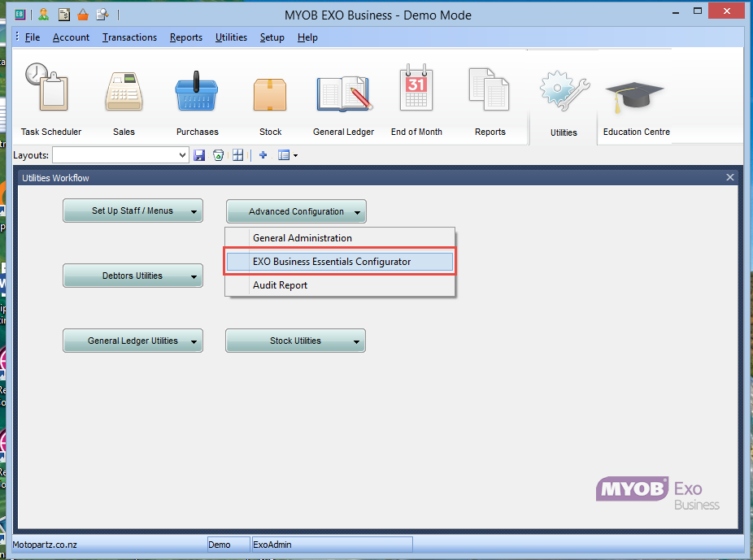Image resolution: width=753 pixels, height=560 pixels.
Task: Open the Education Centre graduation cap icon
Action: tap(636, 99)
